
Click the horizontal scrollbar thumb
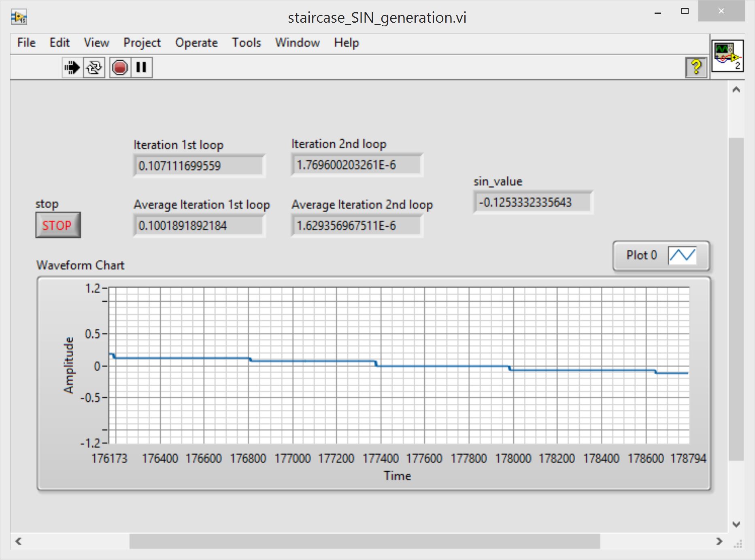point(365,541)
